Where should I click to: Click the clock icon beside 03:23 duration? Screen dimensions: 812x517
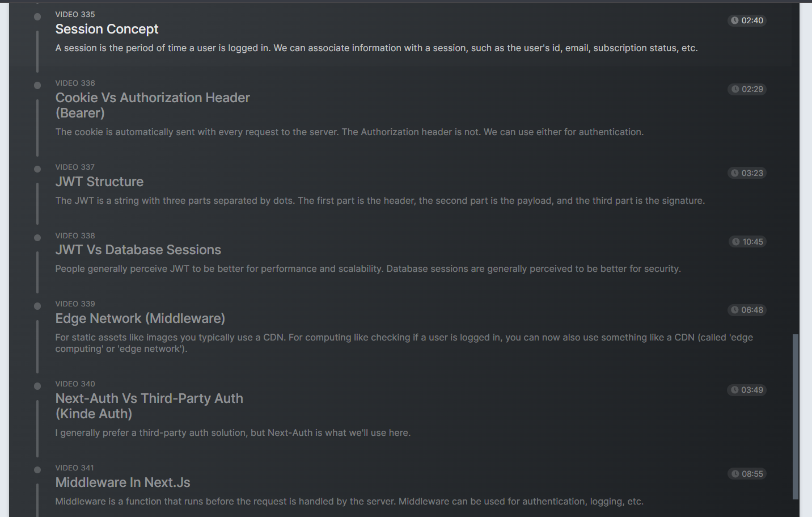tap(735, 173)
